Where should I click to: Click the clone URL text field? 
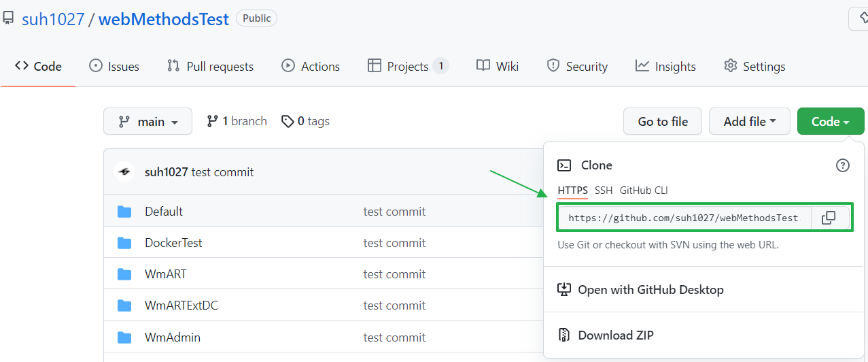point(683,218)
